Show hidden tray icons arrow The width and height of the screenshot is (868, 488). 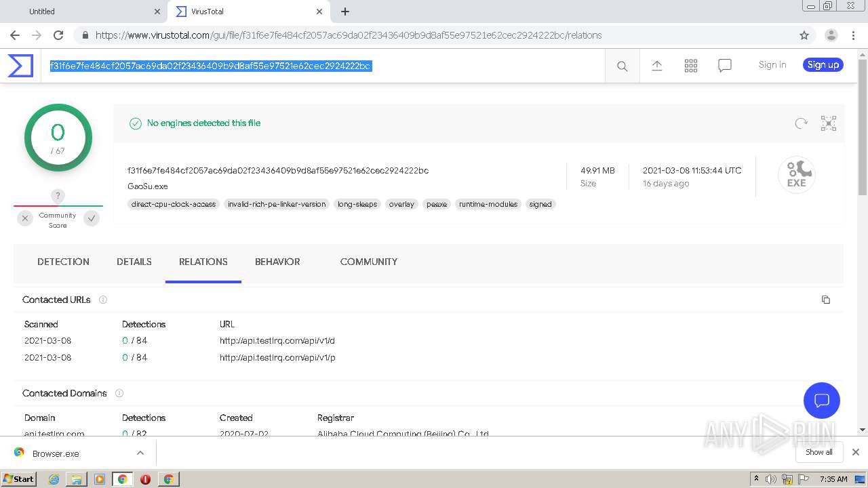(x=756, y=479)
